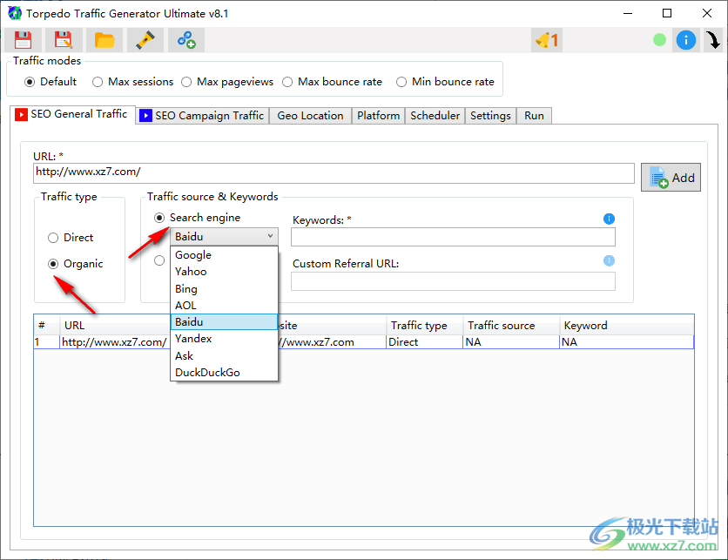The image size is (728, 560).
Task: Collapse the Baidu search engine combo box
Action: pyautogui.click(x=225, y=237)
